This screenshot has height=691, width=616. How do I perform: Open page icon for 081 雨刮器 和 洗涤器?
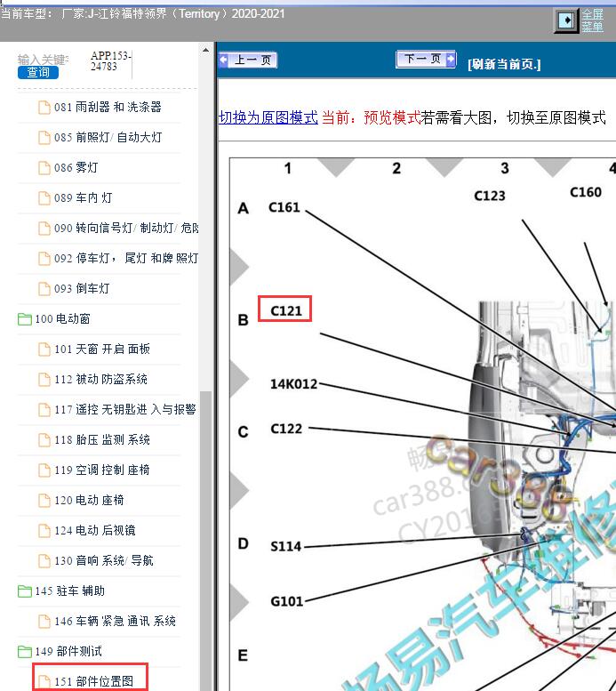pyautogui.click(x=44, y=107)
